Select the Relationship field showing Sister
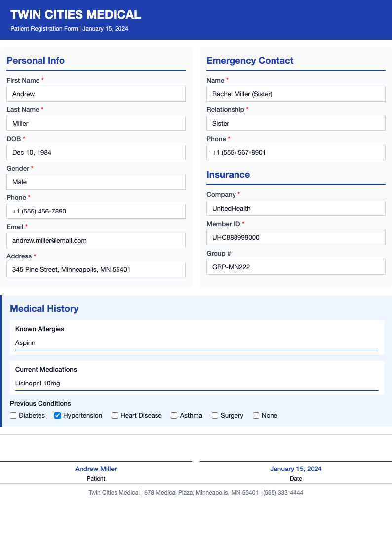Screen dimensions: 392x555 click(296, 123)
